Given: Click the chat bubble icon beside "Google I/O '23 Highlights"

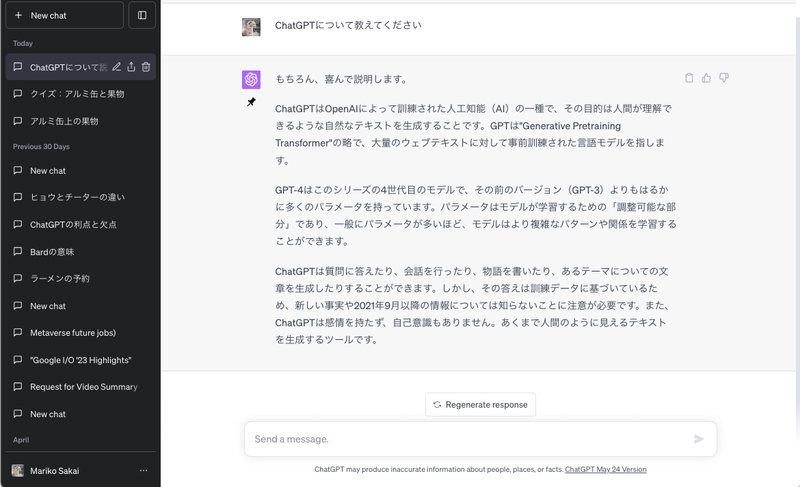Looking at the screenshot, I should pos(18,360).
